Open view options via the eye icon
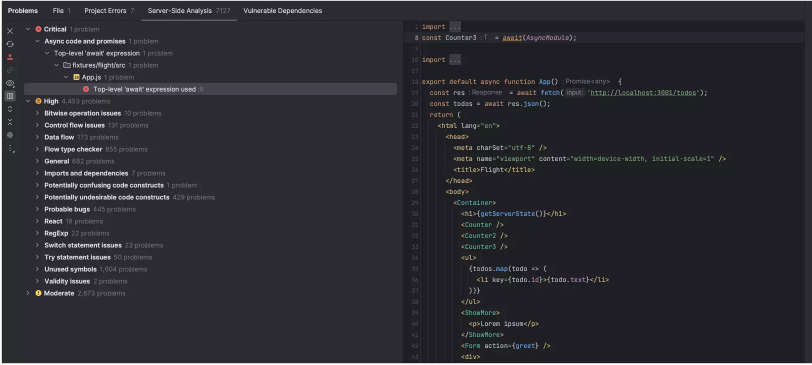The height and width of the screenshot is (365, 812). pos(10,83)
